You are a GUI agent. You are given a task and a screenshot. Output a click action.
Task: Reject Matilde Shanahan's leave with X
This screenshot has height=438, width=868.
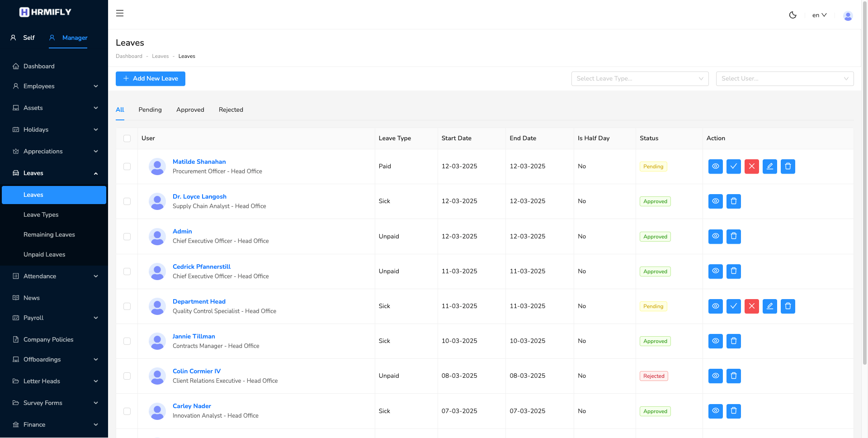751,167
